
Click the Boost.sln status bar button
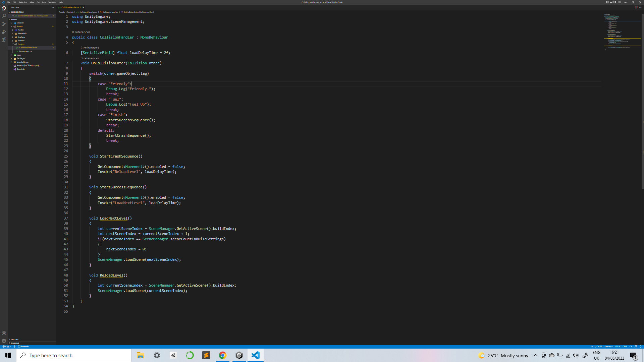(24, 347)
